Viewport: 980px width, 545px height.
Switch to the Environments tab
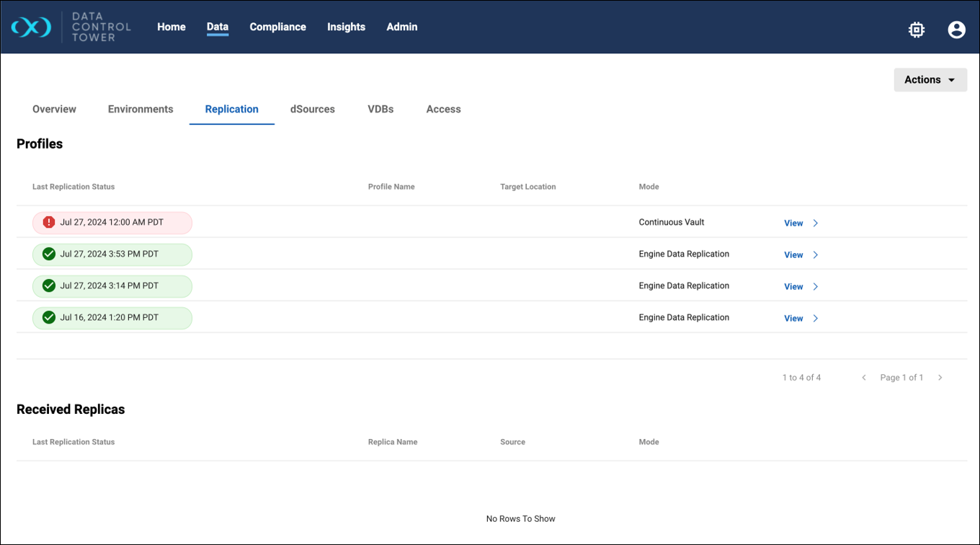click(141, 110)
